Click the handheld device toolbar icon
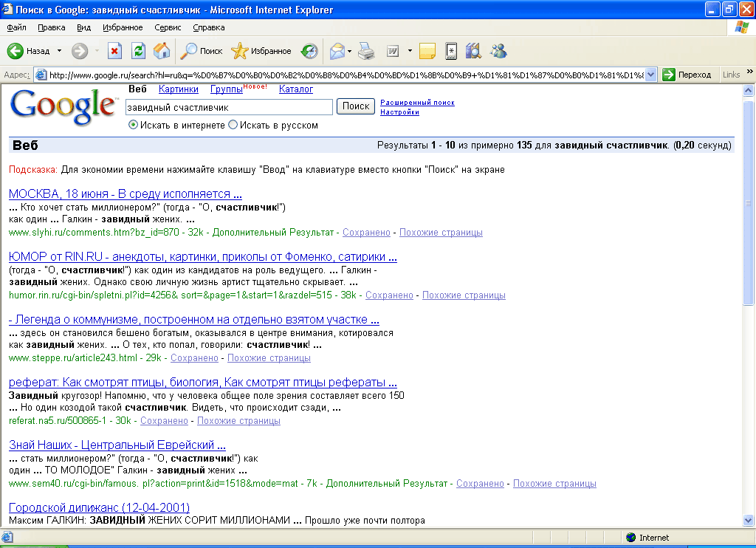Viewport: 756px width, 548px height. point(451,51)
